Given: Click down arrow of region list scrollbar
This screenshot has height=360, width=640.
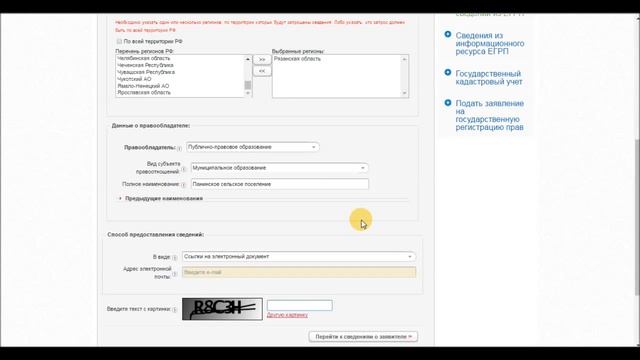Looking at the screenshot, I should tap(248, 93).
